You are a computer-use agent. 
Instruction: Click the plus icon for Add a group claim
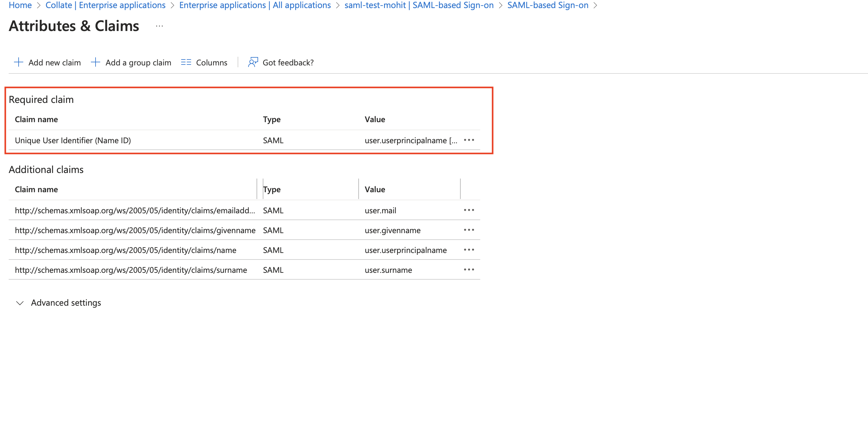(x=95, y=62)
